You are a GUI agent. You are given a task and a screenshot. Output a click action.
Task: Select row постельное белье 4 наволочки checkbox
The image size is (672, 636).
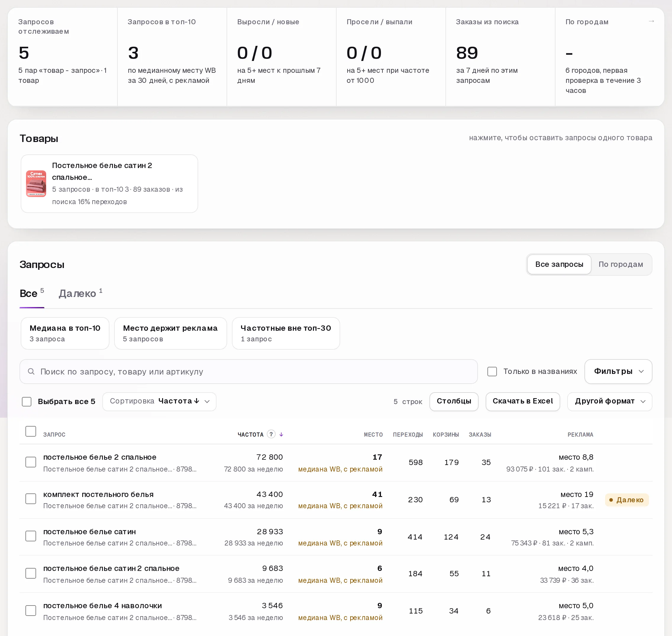(x=31, y=611)
